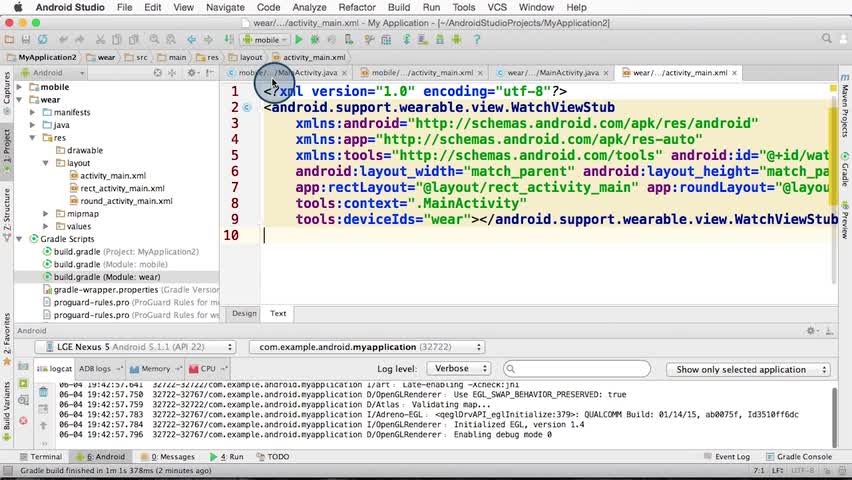
Task: Click the red terminate application icon
Action: pos(23,421)
